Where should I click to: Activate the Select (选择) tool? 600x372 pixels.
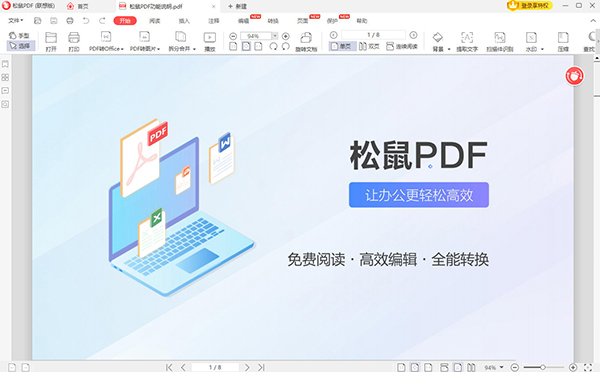pos(21,46)
